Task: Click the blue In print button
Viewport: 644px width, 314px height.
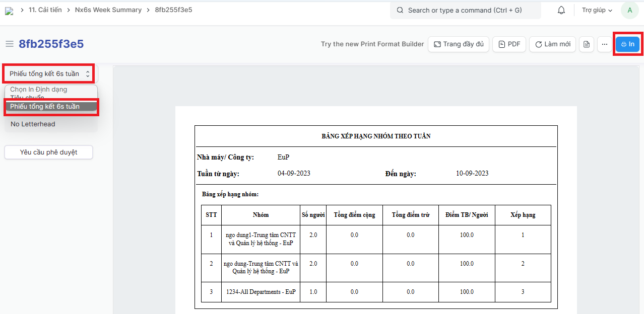Action: (627, 44)
